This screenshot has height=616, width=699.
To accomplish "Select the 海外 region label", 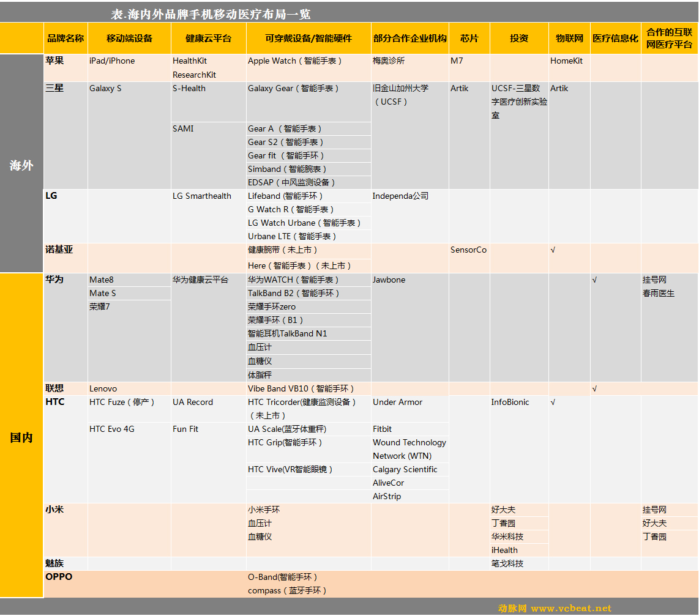I will pos(21,165).
